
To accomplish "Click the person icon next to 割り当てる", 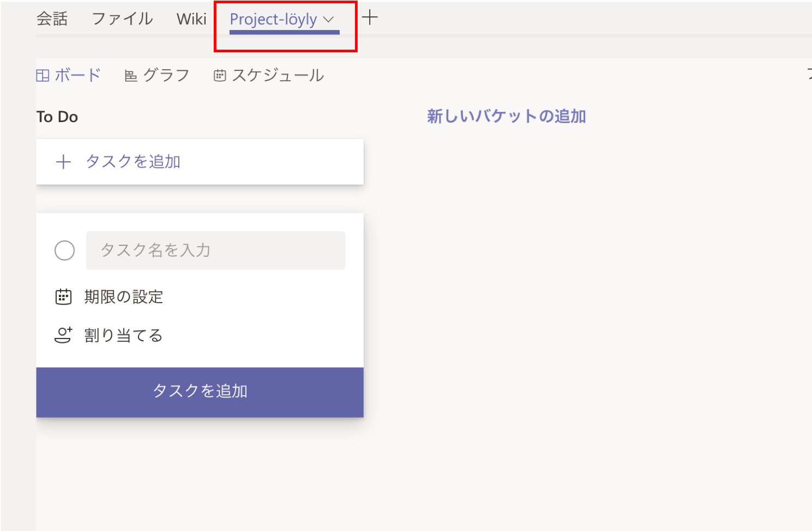I will tap(63, 335).
